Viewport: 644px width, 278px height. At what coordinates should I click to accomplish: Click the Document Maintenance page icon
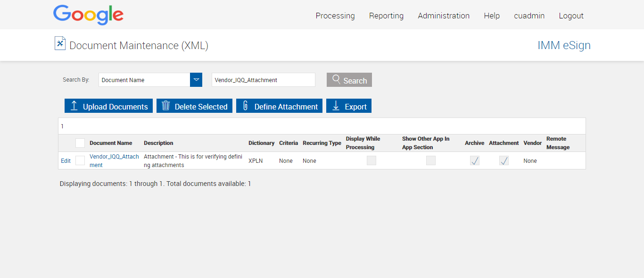coord(60,43)
